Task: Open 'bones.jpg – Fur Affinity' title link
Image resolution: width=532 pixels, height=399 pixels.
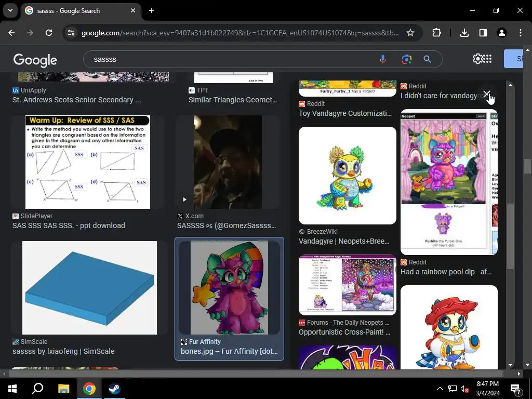Action: pyautogui.click(x=229, y=352)
